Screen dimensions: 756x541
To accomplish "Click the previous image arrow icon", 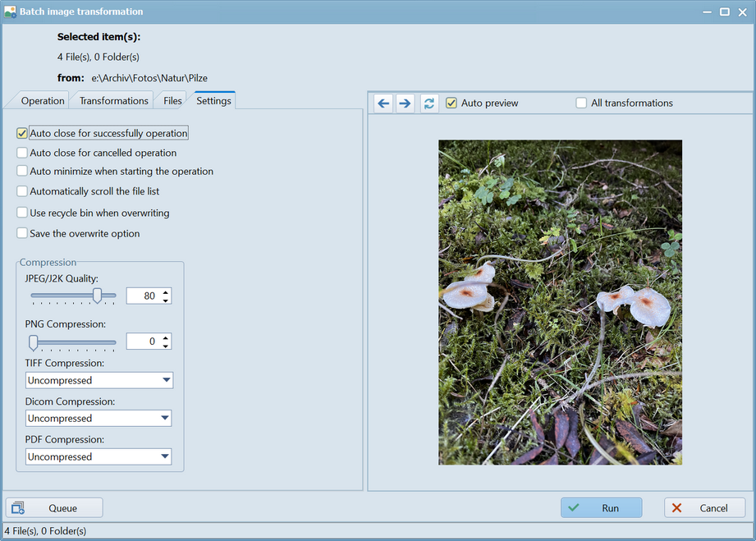I will tap(383, 103).
